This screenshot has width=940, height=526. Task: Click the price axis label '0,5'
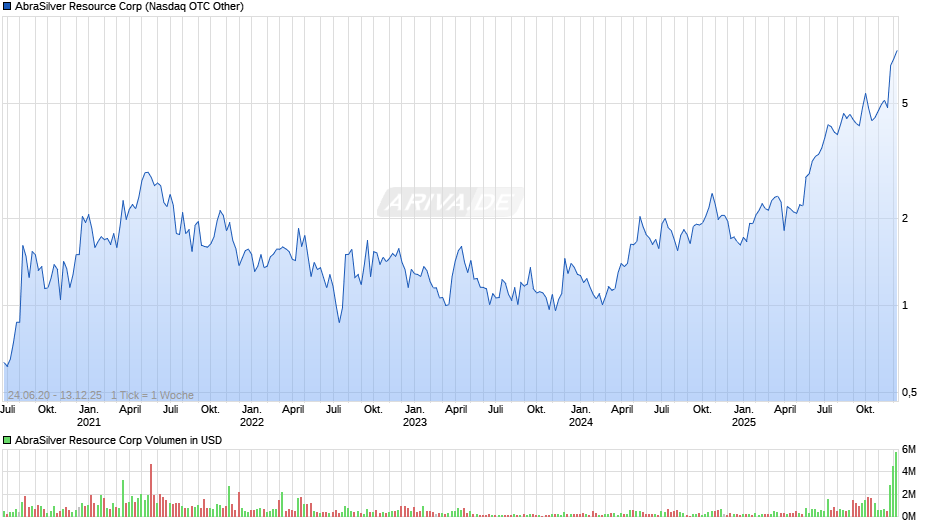click(909, 392)
